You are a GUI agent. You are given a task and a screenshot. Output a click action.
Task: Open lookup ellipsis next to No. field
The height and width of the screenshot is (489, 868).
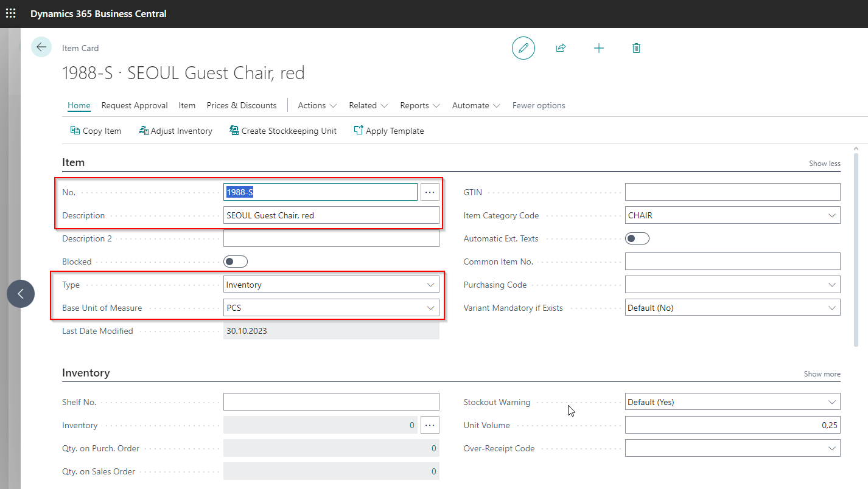click(430, 192)
